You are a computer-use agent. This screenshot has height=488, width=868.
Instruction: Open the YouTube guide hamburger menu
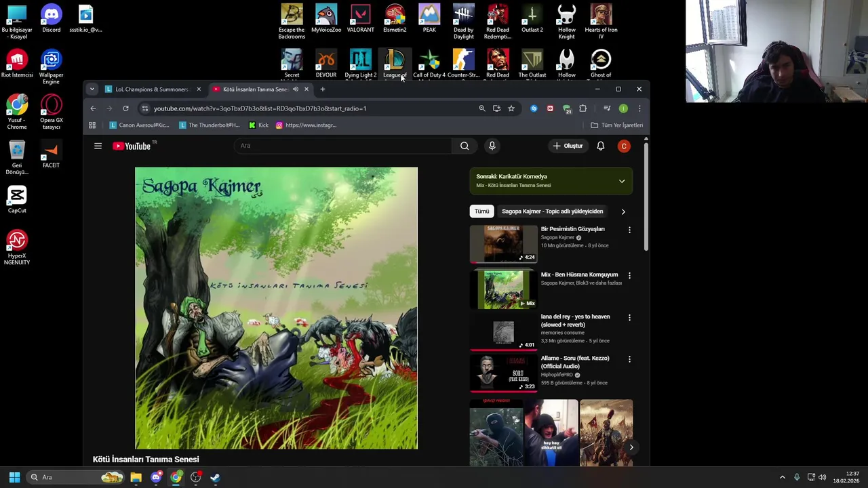98,146
